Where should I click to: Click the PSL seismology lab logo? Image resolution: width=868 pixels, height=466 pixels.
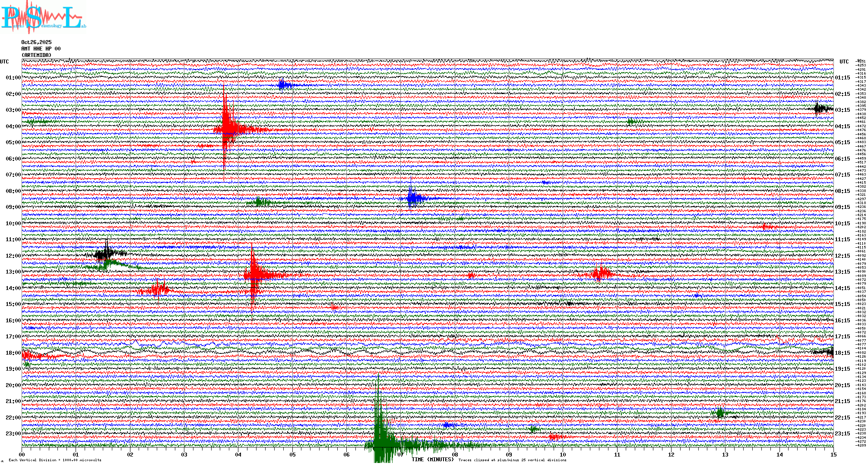tap(43, 17)
